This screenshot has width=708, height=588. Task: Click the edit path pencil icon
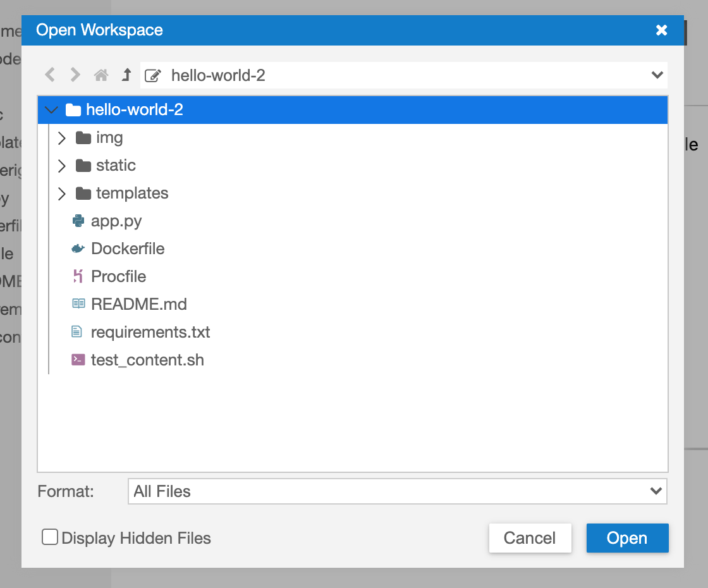(152, 75)
